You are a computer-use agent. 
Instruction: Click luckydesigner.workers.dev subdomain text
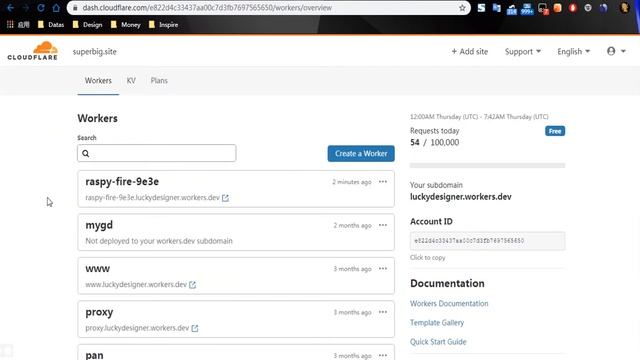pos(460,197)
